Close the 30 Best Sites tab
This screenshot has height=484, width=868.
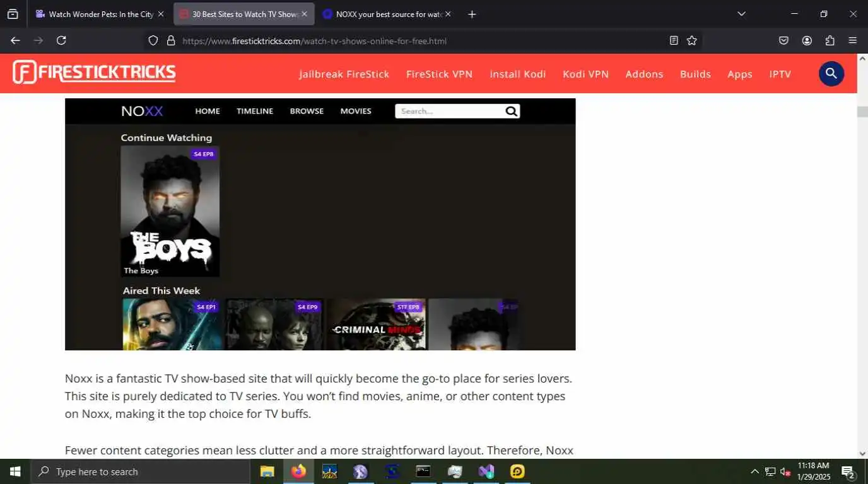point(305,14)
